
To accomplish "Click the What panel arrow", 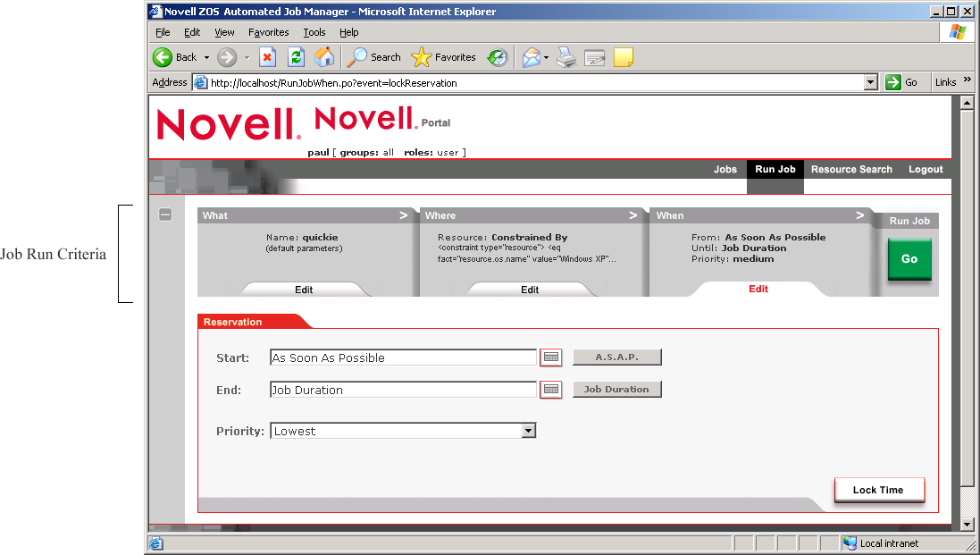I will tap(404, 215).
